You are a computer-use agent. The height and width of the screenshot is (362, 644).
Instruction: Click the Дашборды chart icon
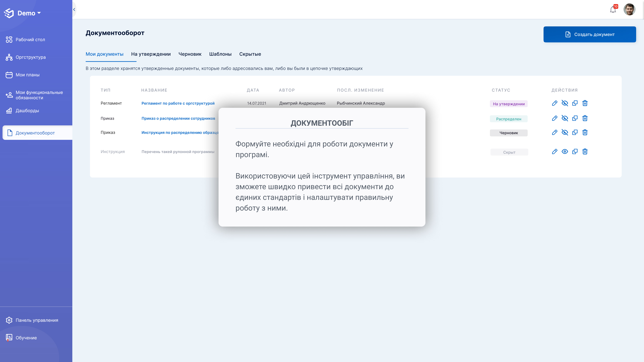coord(9,110)
